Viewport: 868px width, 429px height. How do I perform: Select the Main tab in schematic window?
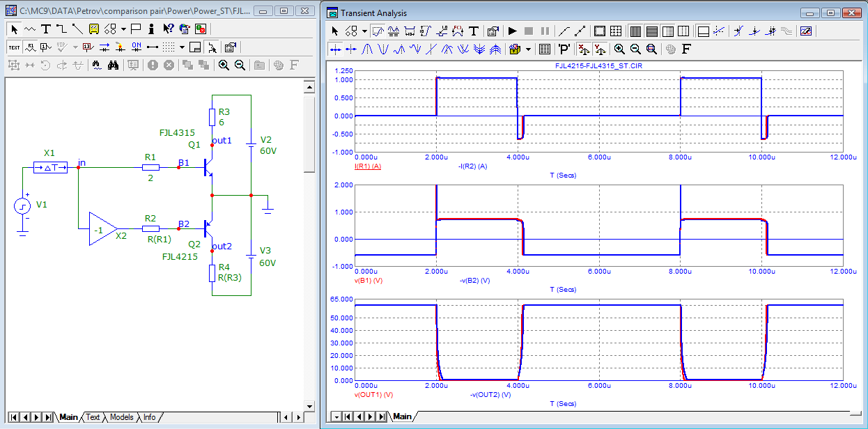tap(68, 417)
